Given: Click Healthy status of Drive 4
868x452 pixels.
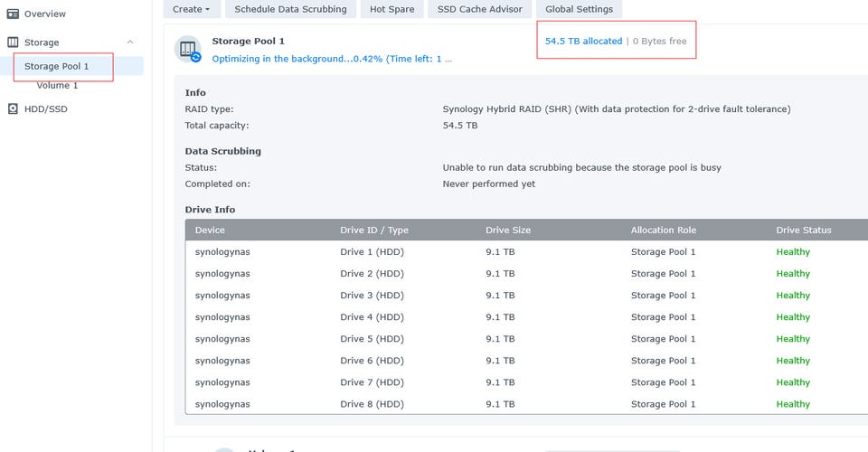Looking at the screenshot, I should (x=793, y=317).
